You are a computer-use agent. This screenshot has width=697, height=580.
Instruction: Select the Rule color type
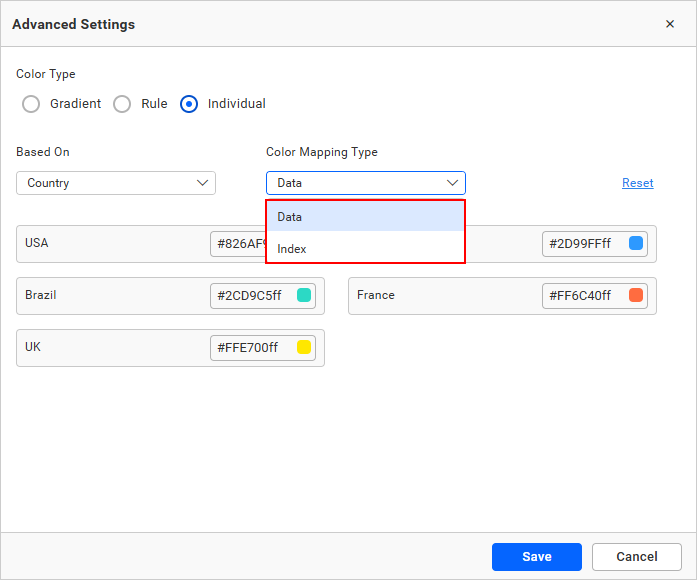(x=122, y=104)
